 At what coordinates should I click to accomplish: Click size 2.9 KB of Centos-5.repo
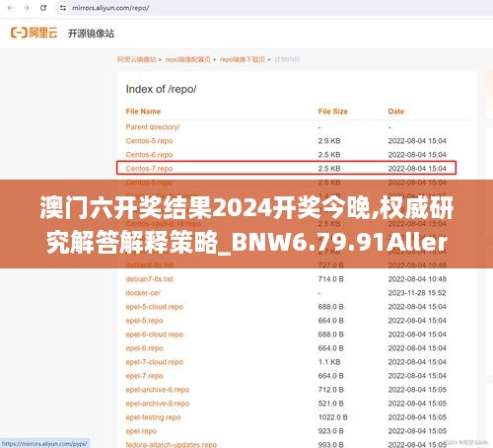pos(329,141)
